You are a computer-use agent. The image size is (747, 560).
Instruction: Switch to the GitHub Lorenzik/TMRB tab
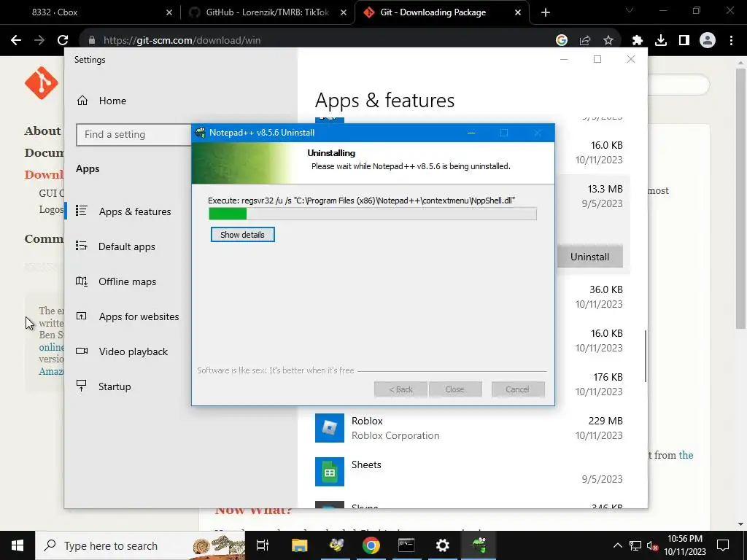coord(268,12)
